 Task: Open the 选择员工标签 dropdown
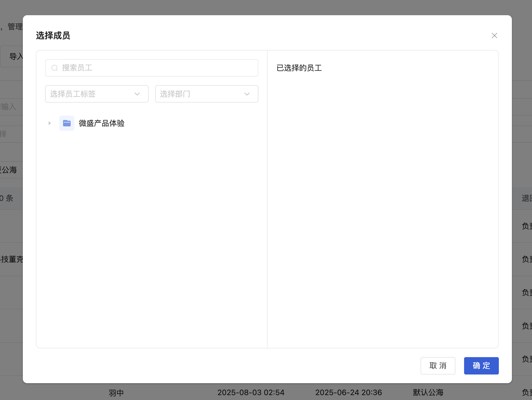[97, 94]
